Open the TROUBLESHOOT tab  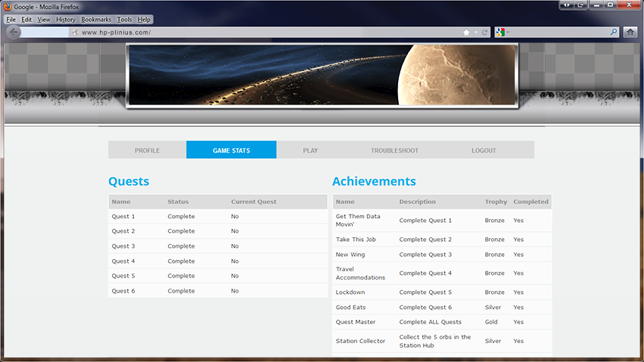[395, 150]
